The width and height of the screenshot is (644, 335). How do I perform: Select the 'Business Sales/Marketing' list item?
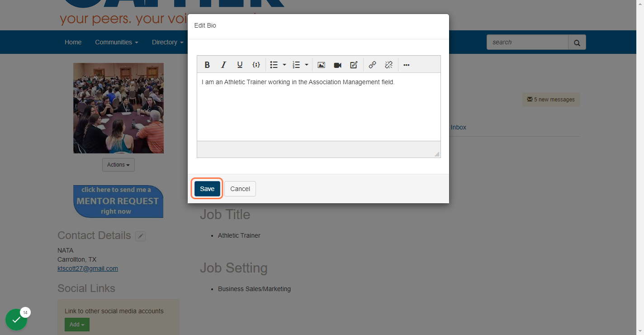(x=254, y=289)
